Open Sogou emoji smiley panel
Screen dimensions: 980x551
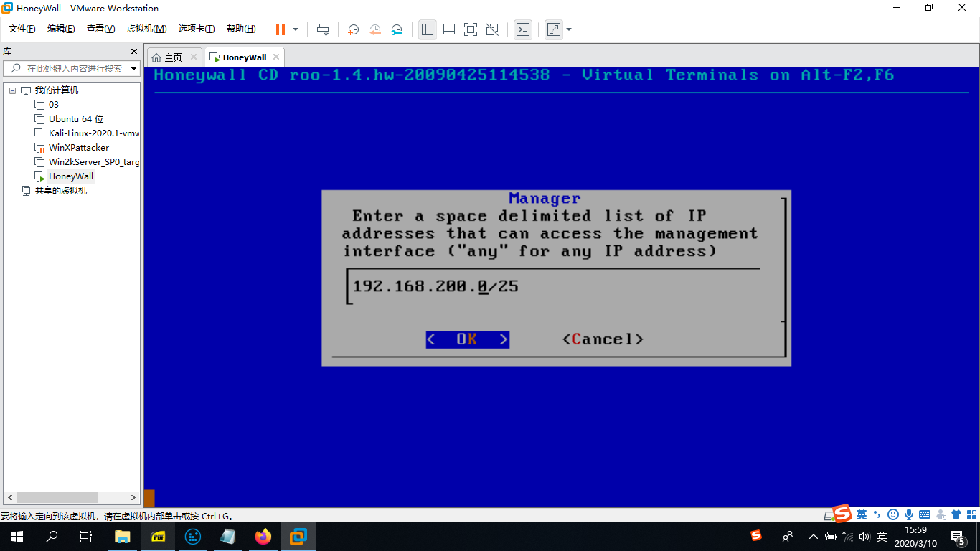pyautogui.click(x=893, y=514)
